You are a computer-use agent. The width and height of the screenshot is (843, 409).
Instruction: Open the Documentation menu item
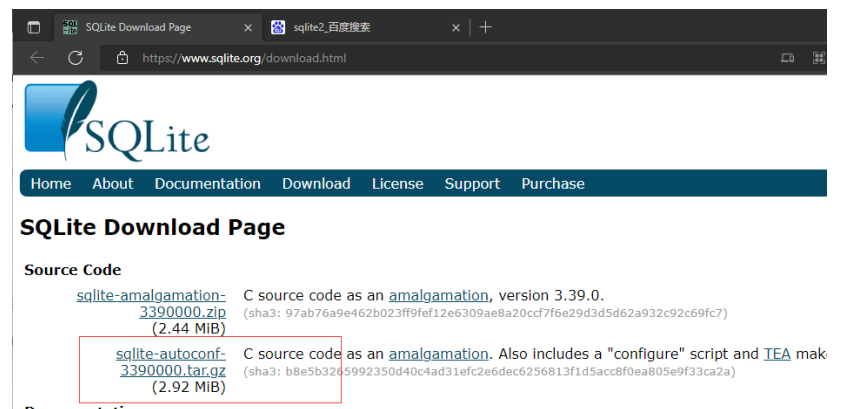(208, 184)
